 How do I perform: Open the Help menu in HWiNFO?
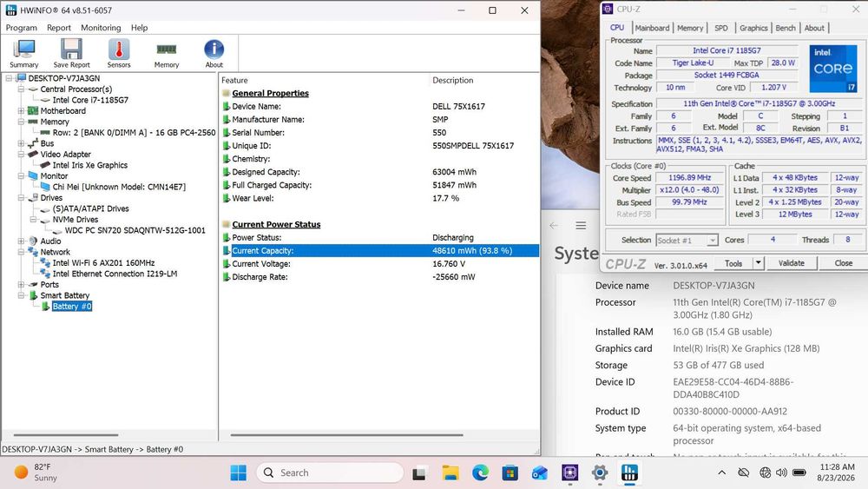pos(139,28)
